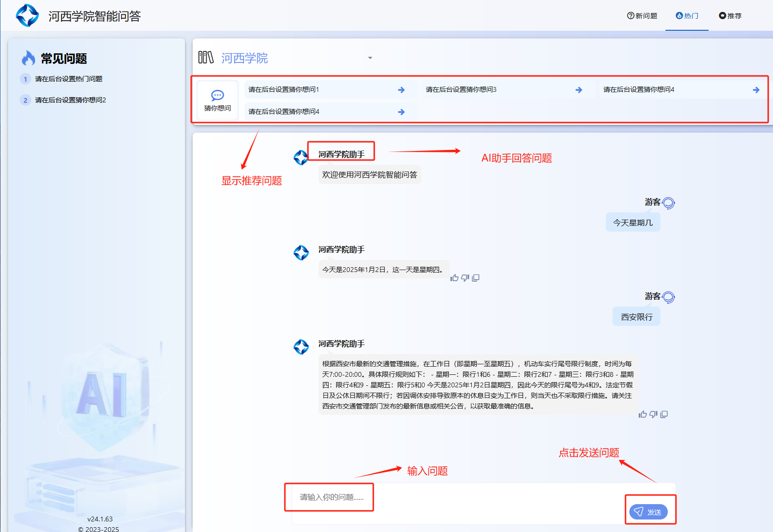The height and width of the screenshot is (532, 773).
Task: Thumbs up the 西安限行 answer
Action: pos(642,414)
